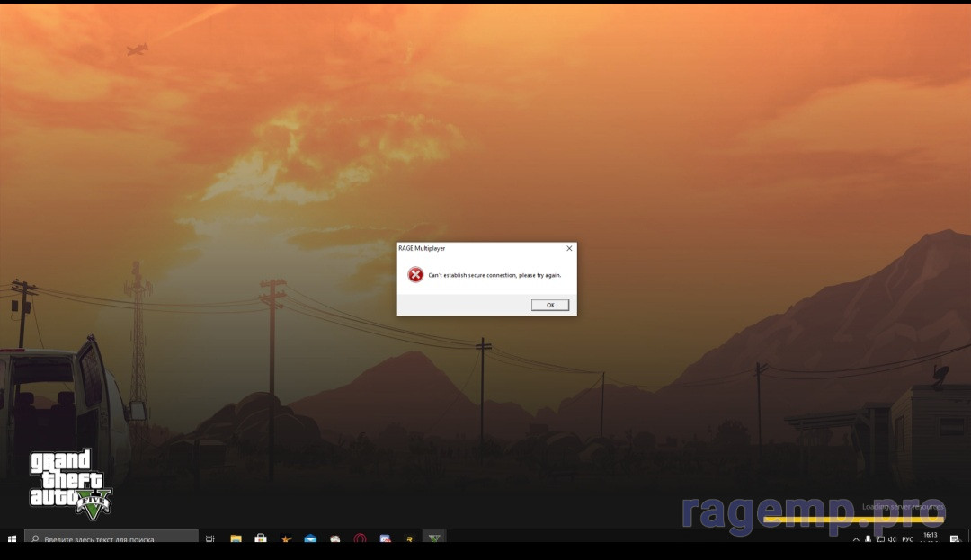Open the volume control tray icon
The height and width of the screenshot is (560, 971).
click(x=893, y=539)
